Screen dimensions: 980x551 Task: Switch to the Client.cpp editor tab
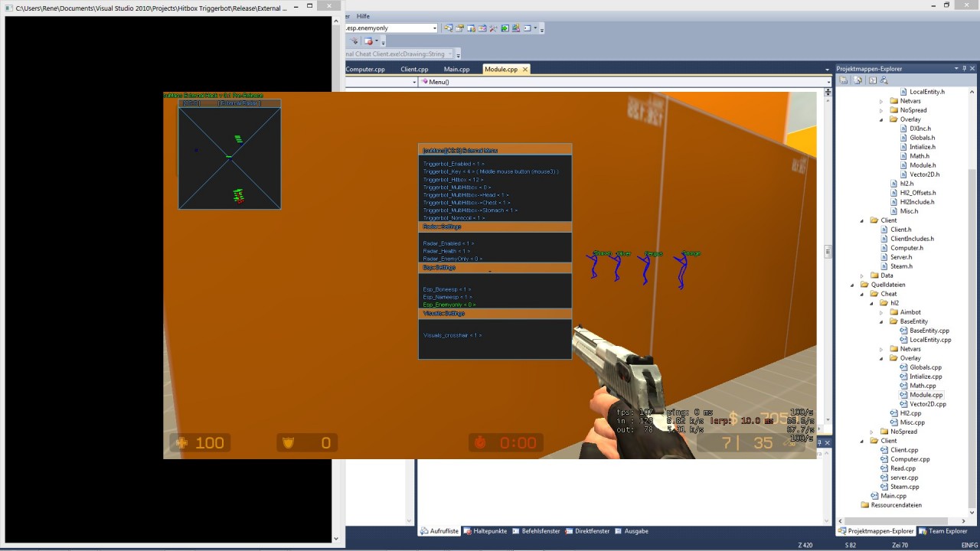pyautogui.click(x=414, y=69)
